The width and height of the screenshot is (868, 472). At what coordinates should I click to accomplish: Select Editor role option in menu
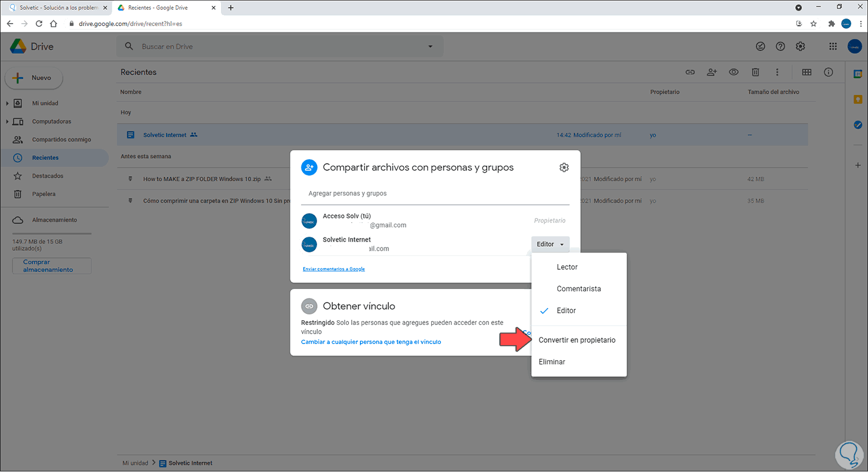(x=579, y=311)
